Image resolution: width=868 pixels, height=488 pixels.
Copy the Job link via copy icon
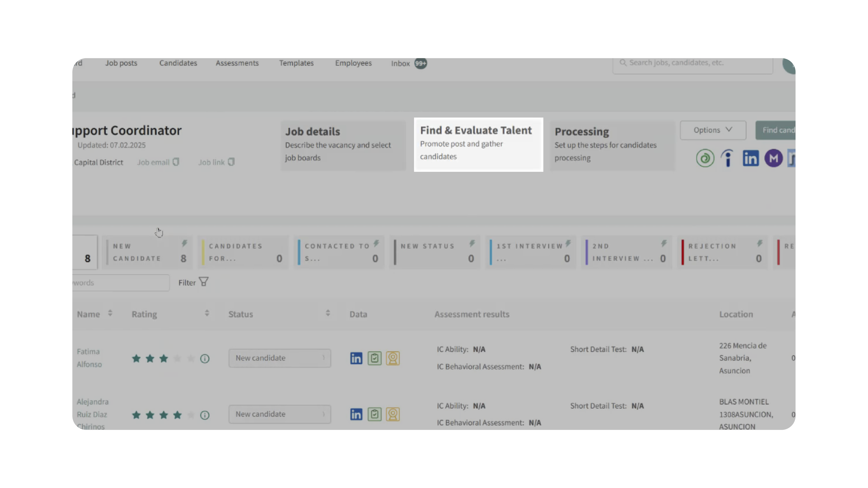(231, 162)
